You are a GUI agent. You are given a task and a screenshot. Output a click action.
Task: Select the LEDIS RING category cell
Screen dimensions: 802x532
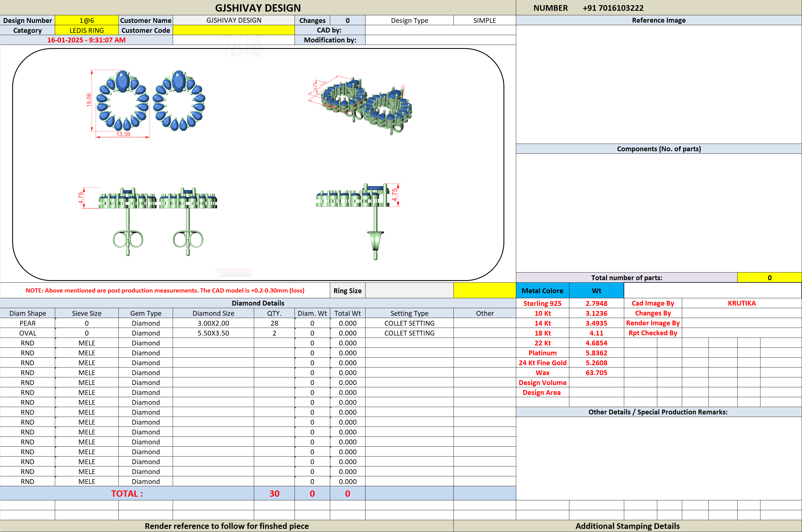click(x=87, y=30)
